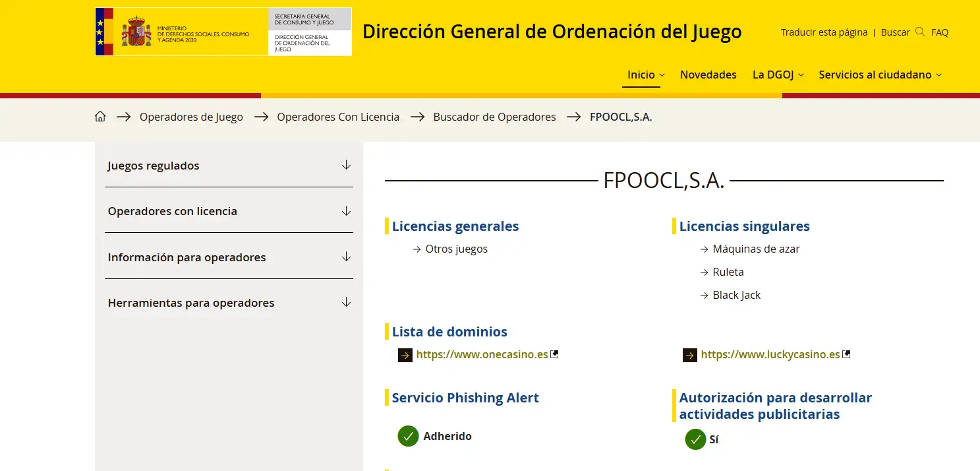Click the Ministerio de Derechos Sociales logo
Screen dimensions: 980x471
[x=182, y=32]
